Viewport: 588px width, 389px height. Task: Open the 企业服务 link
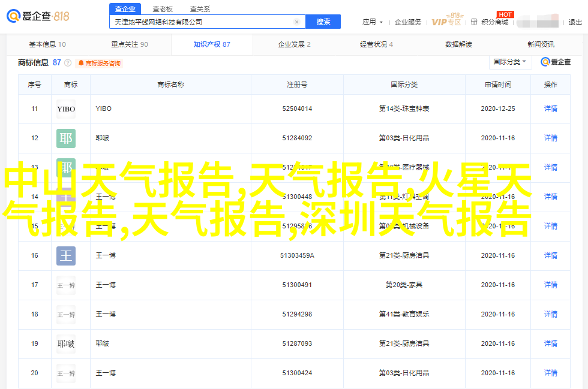point(407,22)
